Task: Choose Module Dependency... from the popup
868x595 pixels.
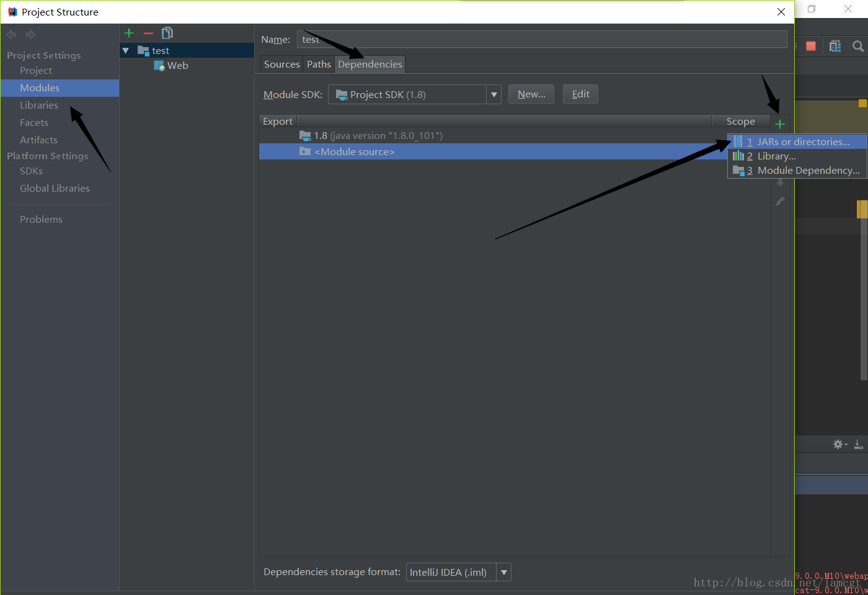Action: click(x=797, y=170)
